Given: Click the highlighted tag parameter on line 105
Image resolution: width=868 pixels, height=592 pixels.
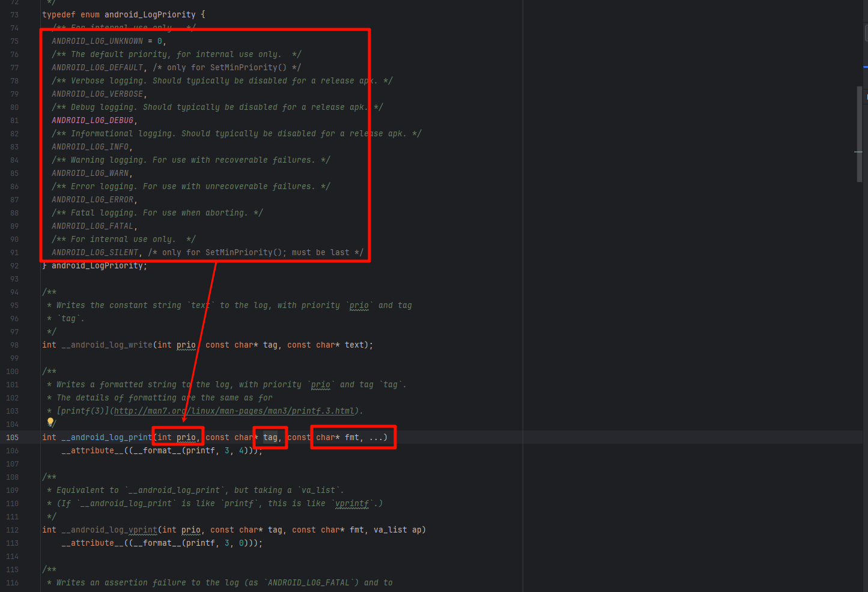Looking at the screenshot, I should pos(270,438).
